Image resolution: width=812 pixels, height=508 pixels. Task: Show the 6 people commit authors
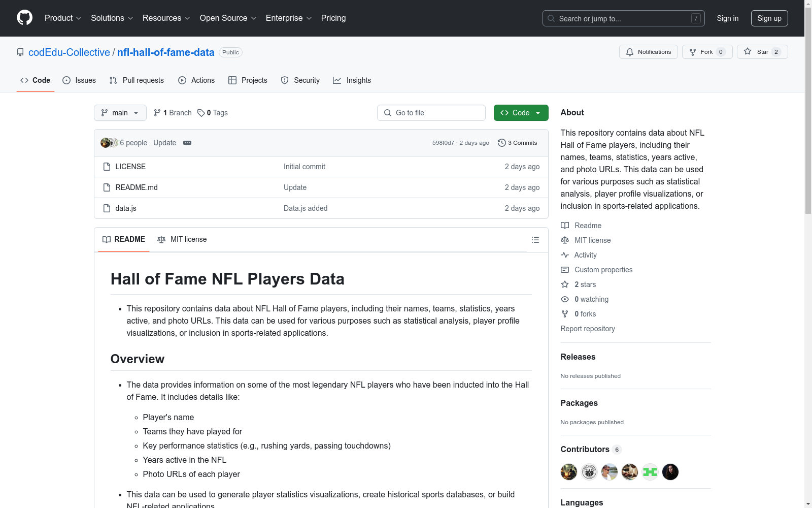pyautogui.click(x=133, y=143)
